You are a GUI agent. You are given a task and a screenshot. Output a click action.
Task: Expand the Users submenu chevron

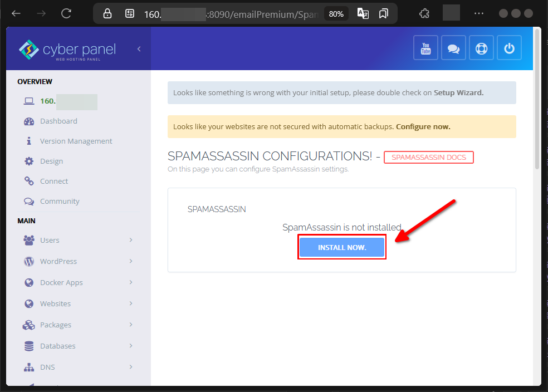click(131, 240)
